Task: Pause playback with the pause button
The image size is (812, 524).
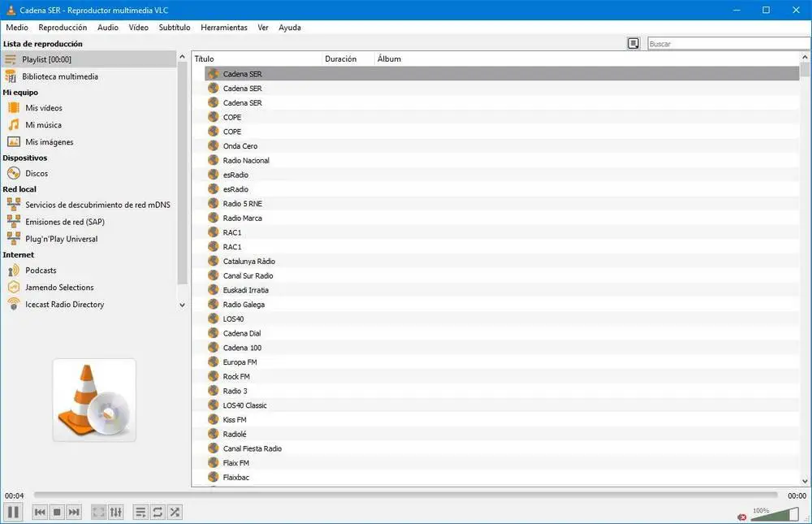Action: click(x=14, y=512)
